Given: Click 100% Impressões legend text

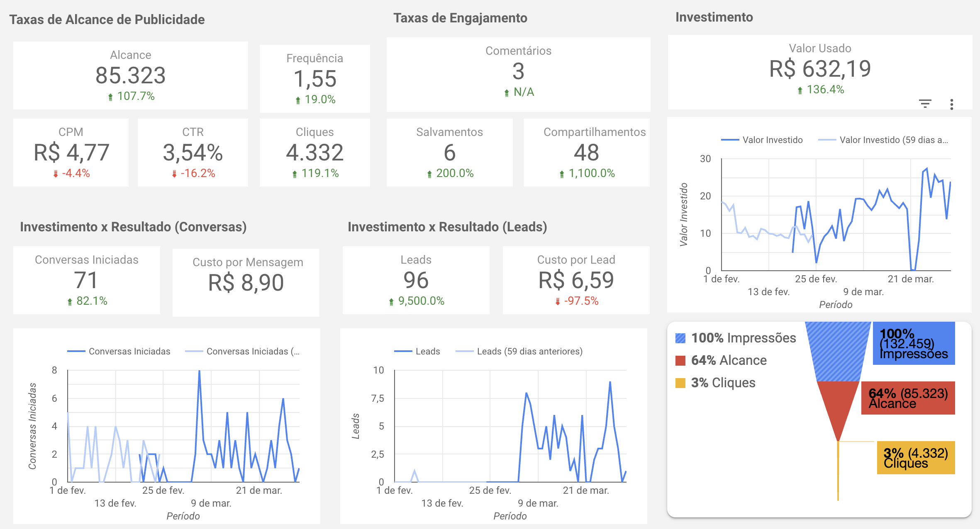Looking at the screenshot, I should pyautogui.click(x=744, y=338).
